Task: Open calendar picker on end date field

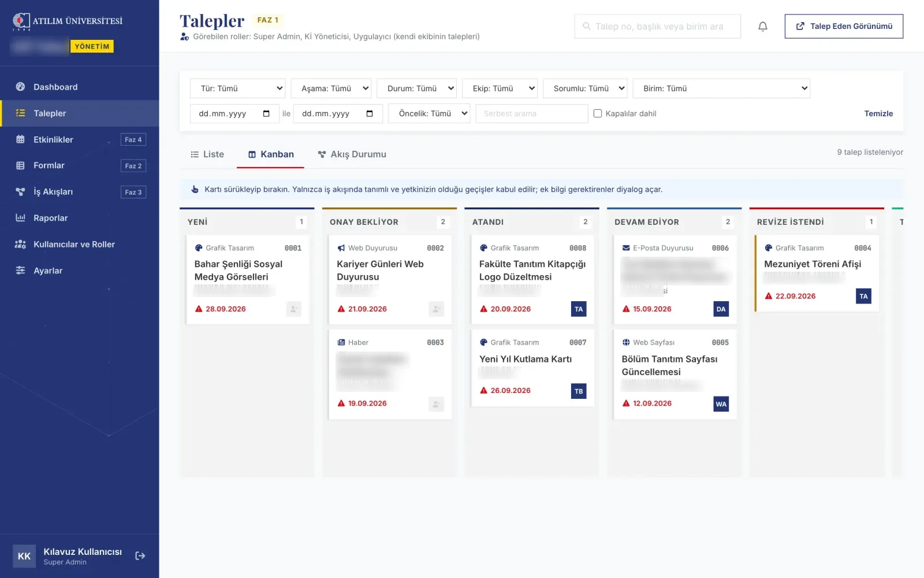Action: pos(370,113)
